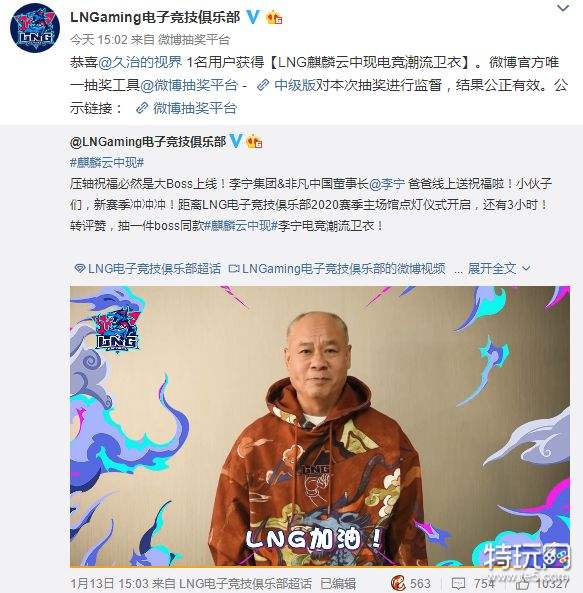Image resolution: width=583 pixels, height=593 pixels.
Task: Open LNGaming电子竞技俱乐部的微博视频 video link
Action: 337,269
